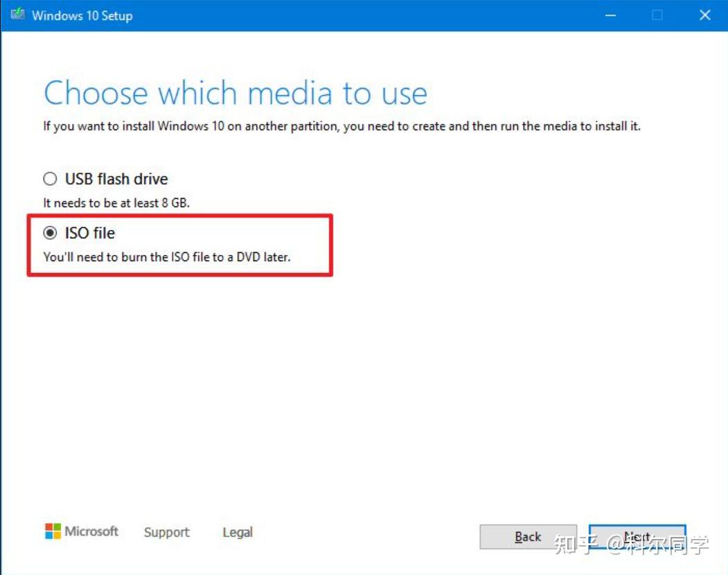728x575 pixels.
Task: Click the Windows 10 Setup title bar text
Action: coord(81,15)
